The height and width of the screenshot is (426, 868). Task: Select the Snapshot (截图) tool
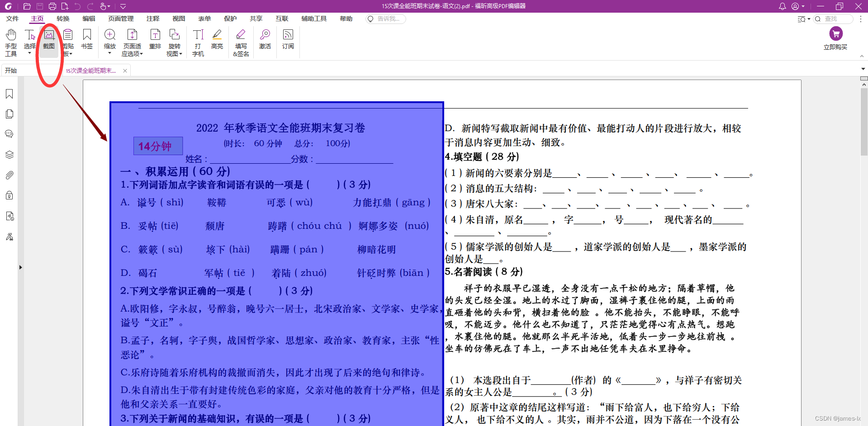click(49, 41)
